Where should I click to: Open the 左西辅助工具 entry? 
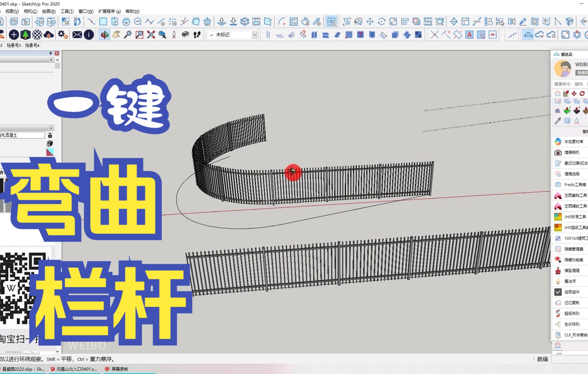pyautogui.click(x=570, y=206)
